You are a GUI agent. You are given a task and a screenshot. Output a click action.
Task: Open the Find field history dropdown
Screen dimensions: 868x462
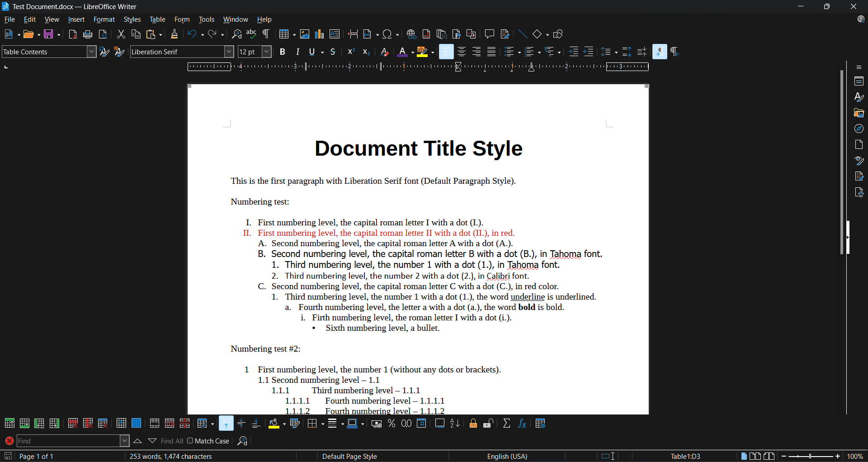pyautogui.click(x=125, y=441)
